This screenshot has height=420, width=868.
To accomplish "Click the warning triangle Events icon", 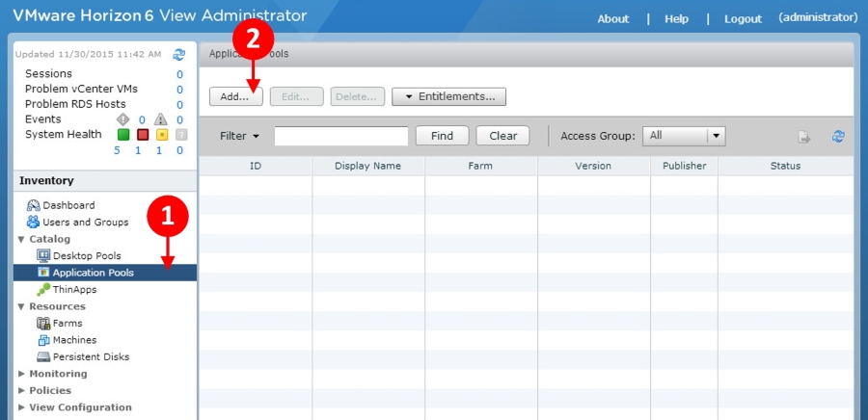I will pyautogui.click(x=160, y=119).
